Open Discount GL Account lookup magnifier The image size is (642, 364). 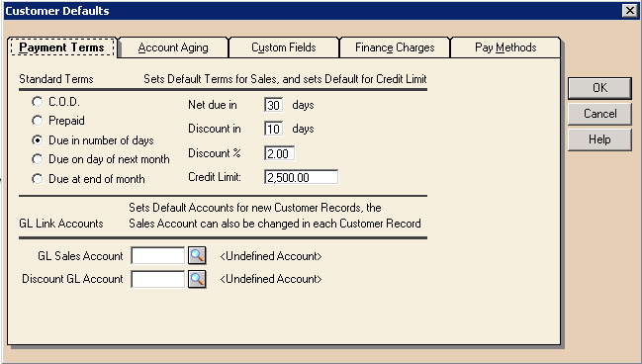197,279
